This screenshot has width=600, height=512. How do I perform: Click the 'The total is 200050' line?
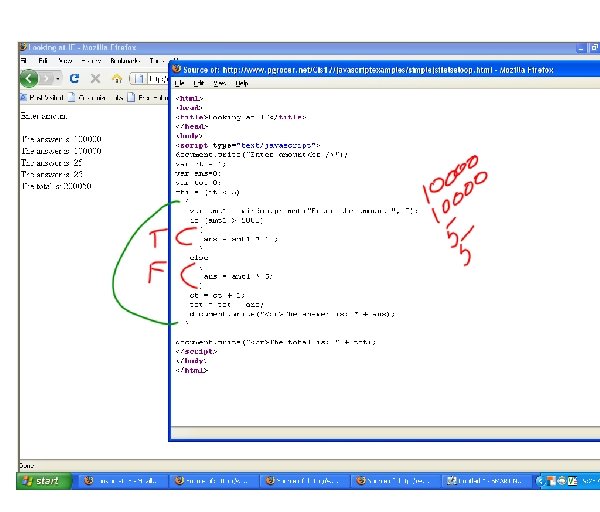coord(57,186)
